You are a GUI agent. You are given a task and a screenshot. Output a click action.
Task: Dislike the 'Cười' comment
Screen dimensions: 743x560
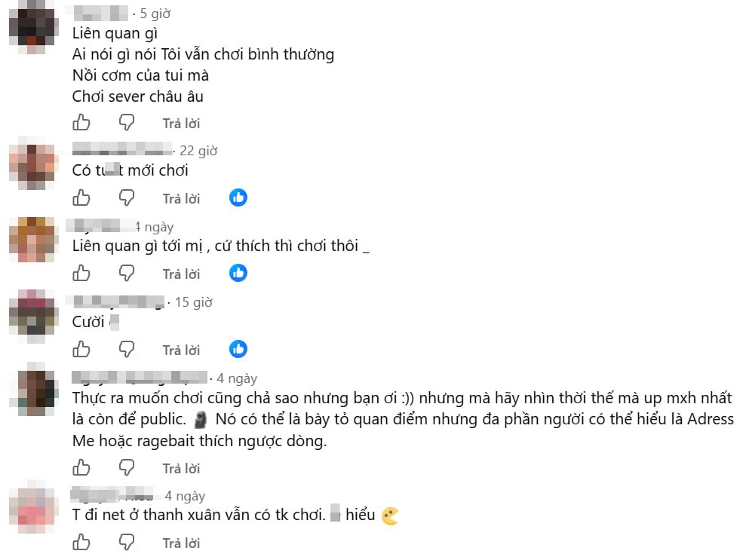[x=127, y=350]
